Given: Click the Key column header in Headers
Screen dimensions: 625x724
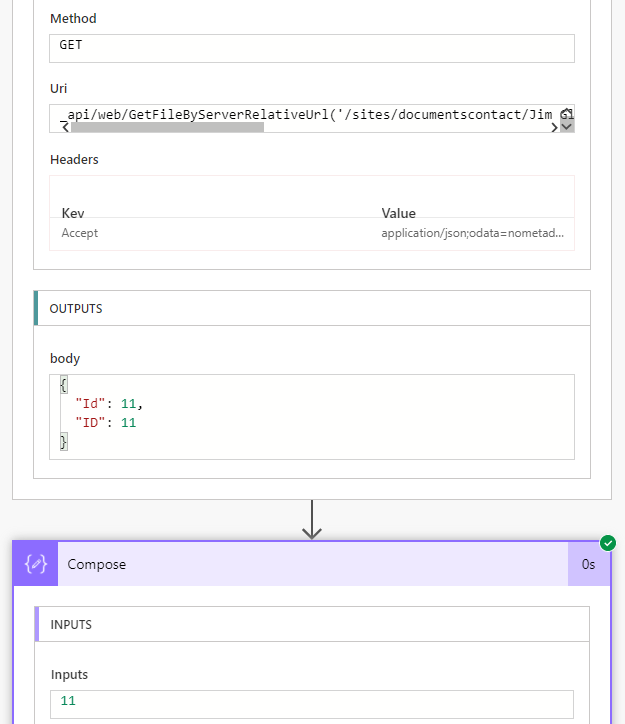Looking at the screenshot, I should click(74, 213).
